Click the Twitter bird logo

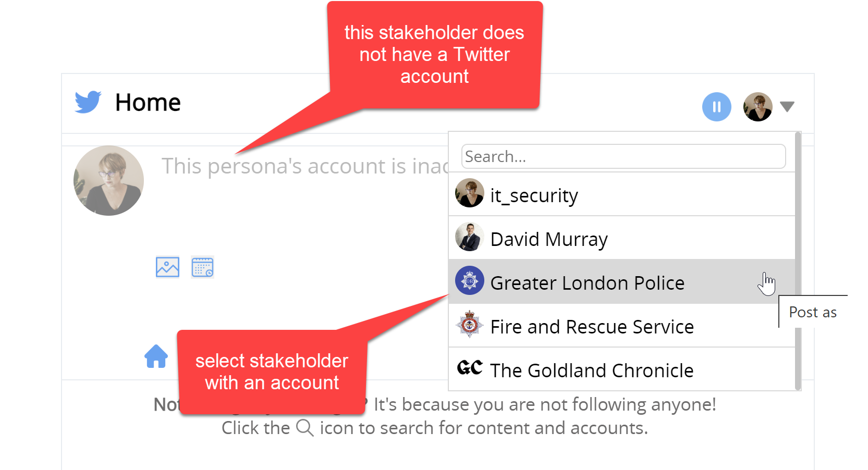click(x=88, y=102)
